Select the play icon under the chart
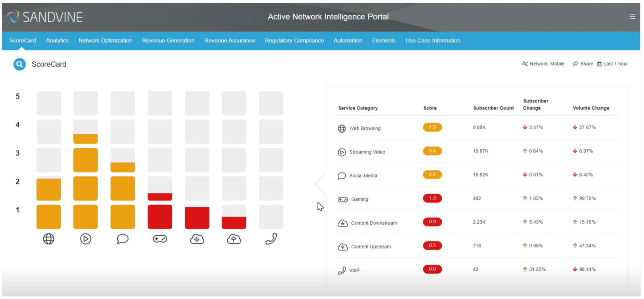The image size is (644, 299). pyautogui.click(x=86, y=239)
